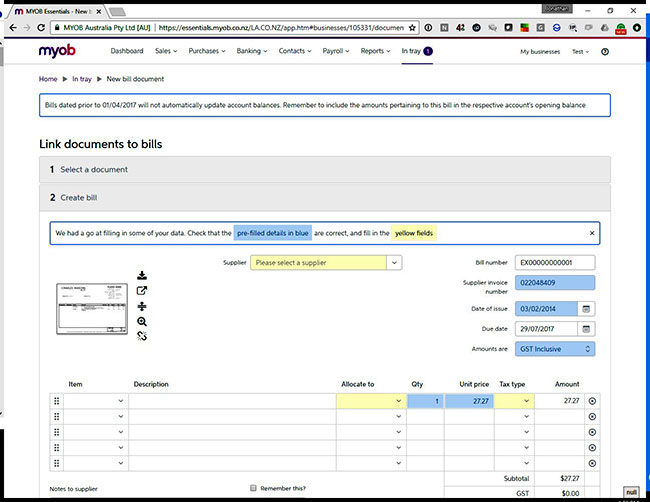
Task: Open the Date of issue calendar picker
Action: [586, 309]
